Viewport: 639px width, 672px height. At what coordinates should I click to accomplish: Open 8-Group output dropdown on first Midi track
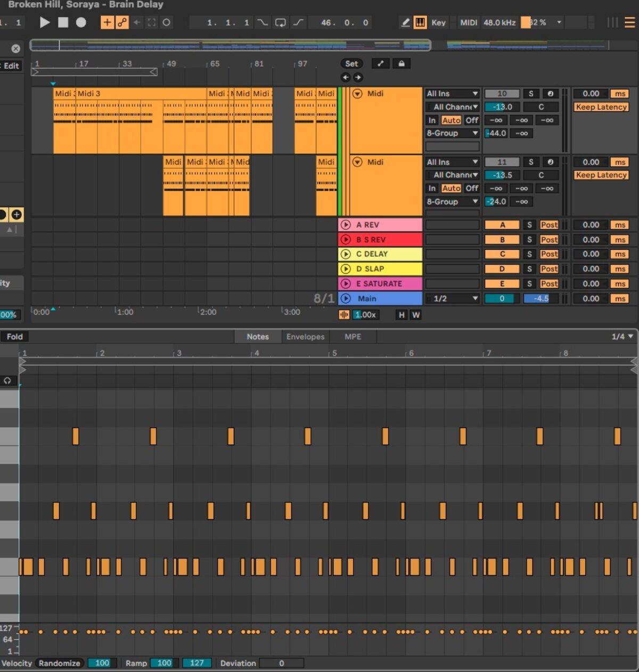452,133
